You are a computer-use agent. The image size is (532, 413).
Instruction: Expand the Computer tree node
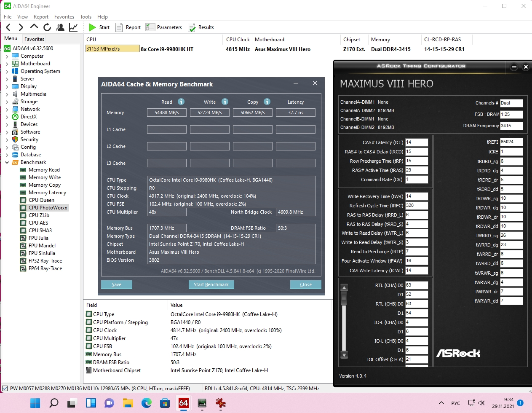[x=7, y=56]
